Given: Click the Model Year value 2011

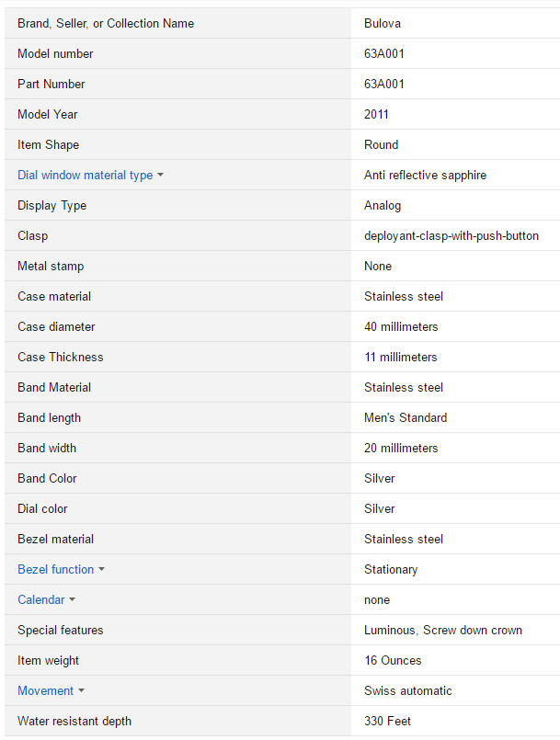Looking at the screenshot, I should coord(376,114).
